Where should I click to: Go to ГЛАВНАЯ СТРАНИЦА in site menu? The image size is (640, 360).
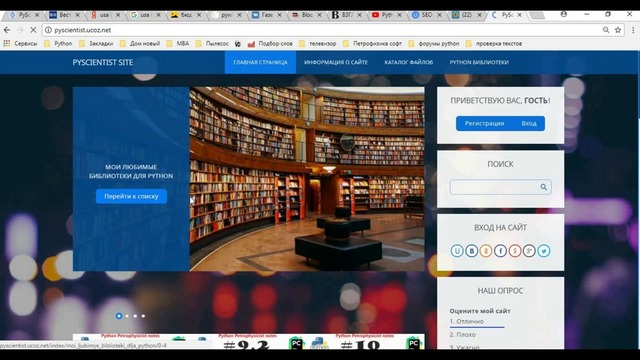tap(260, 62)
